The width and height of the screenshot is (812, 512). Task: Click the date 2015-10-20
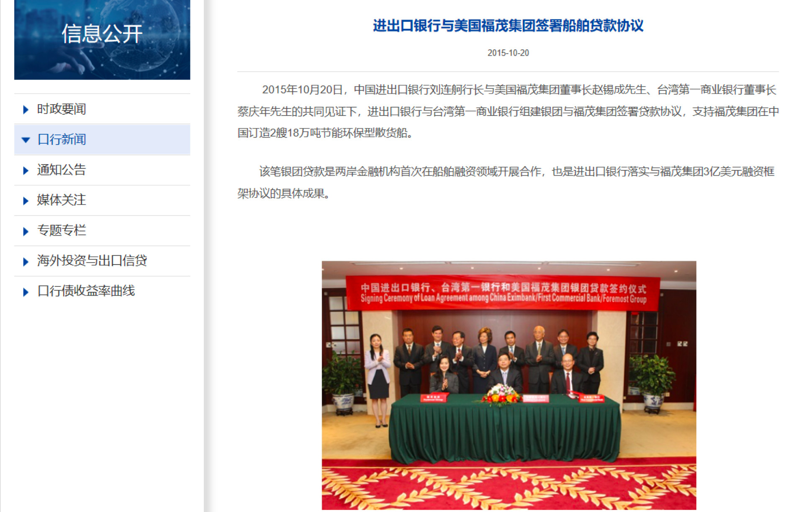(x=508, y=53)
